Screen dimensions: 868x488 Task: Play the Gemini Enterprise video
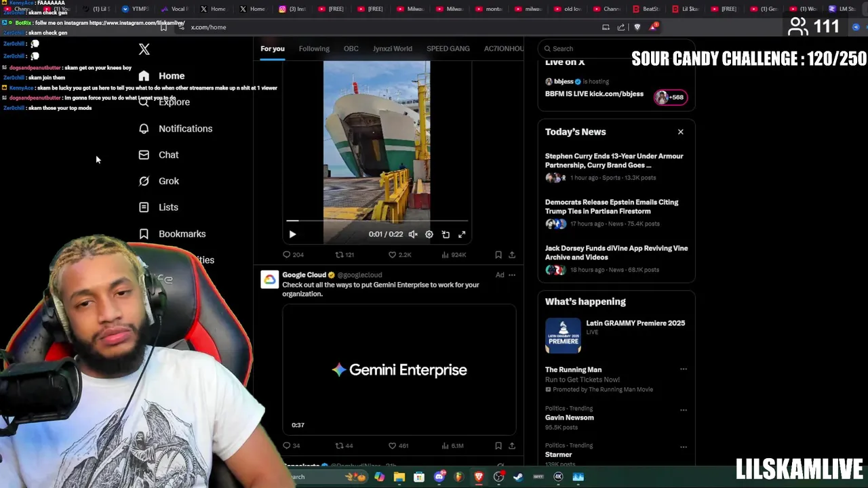coord(399,369)
